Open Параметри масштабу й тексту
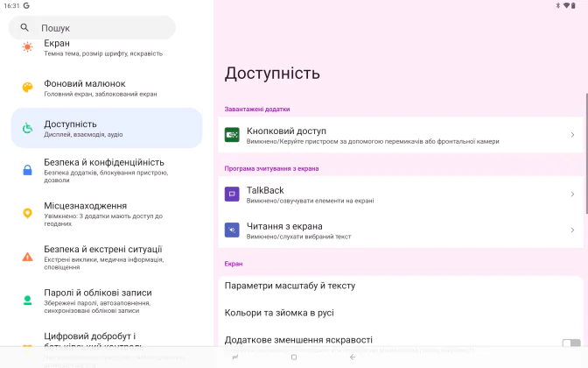The image size is (588, 368). 401,286
